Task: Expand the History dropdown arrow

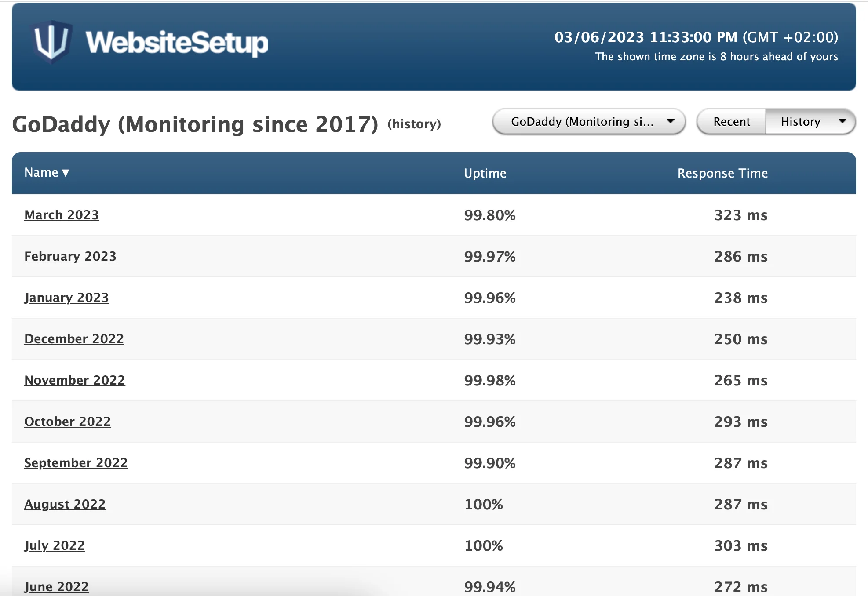Action: click(842, 122)
